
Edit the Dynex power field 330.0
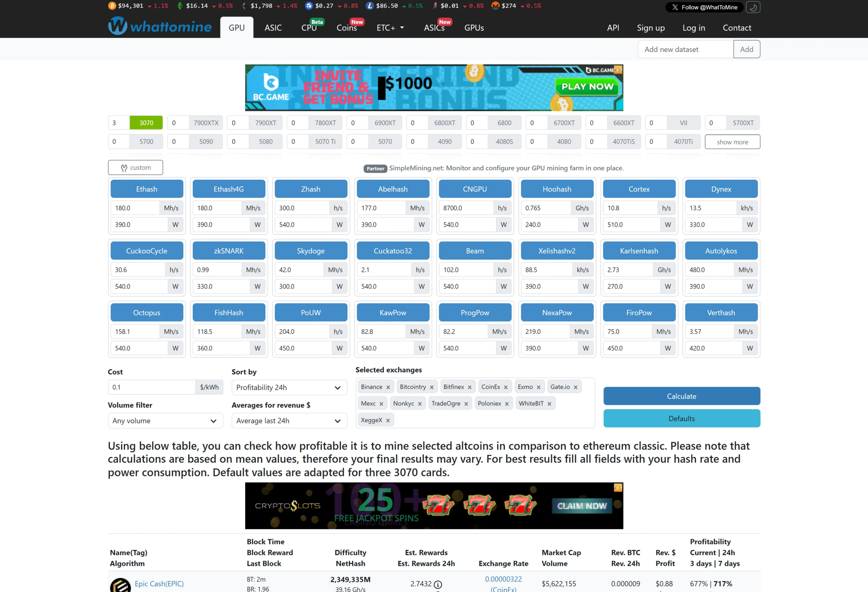pos(713,224)
